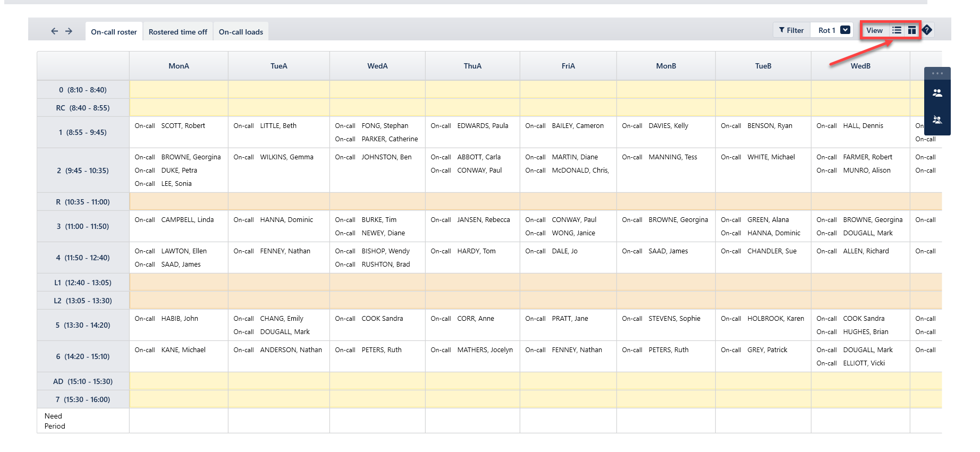Click the View label button
Screen dimensions: 980x452
[x=874, y=30]
